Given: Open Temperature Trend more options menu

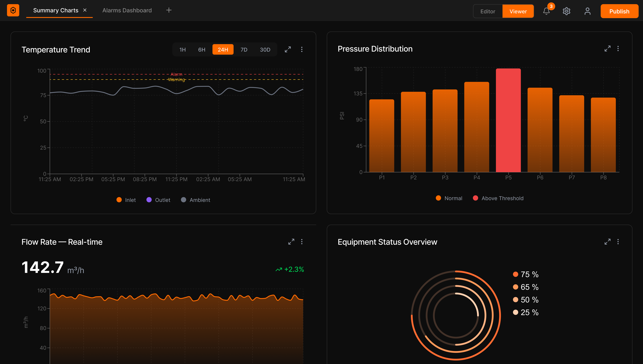Looking at the screenshot, I should [302, 49].
